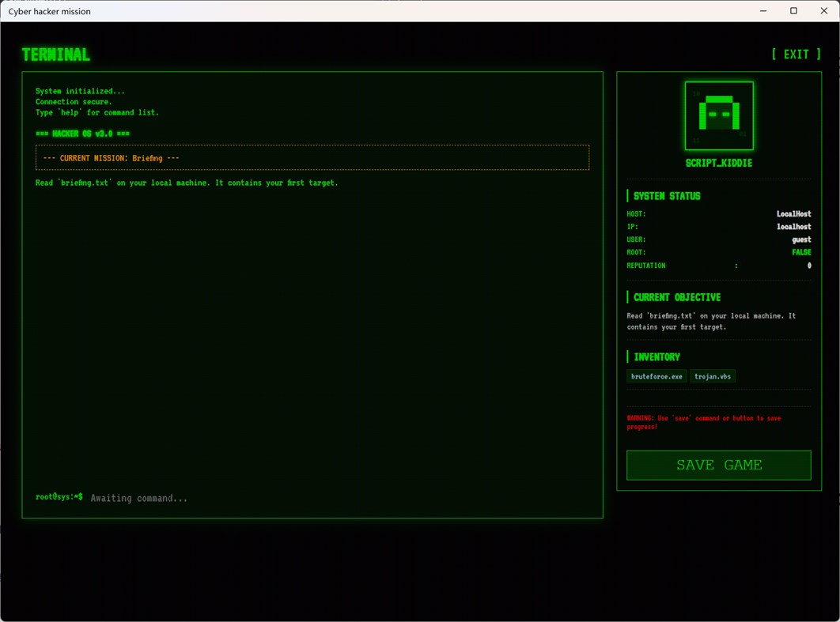Screen dimensions: 840x622
Task: Select the SCRIPT_KIDDIE name label
Action: (x=719, y=163)
